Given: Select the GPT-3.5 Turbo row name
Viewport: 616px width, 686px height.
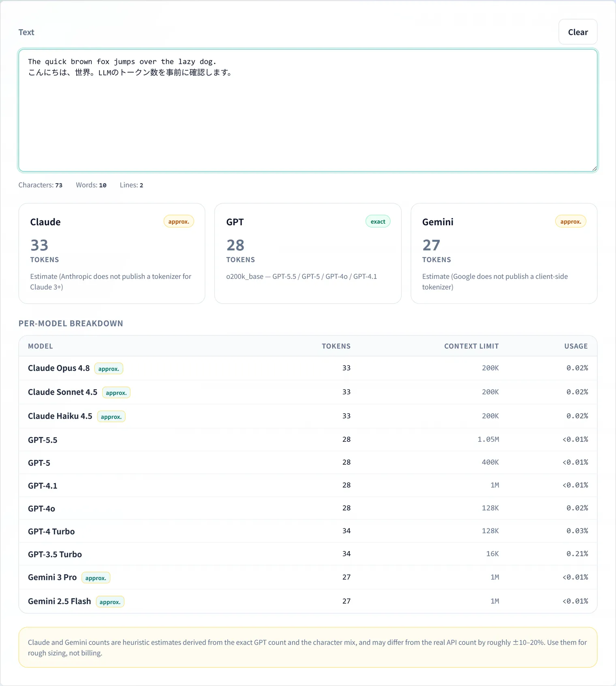Looking at the screenshot, I should (55, 554).
